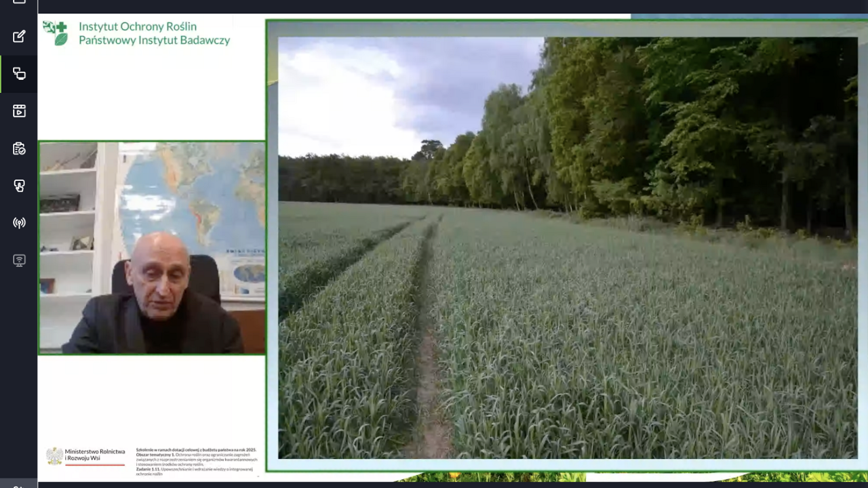Open the clipboard checkmark tests icon
This screenshot has width=868, height=488.
point(19,148)
